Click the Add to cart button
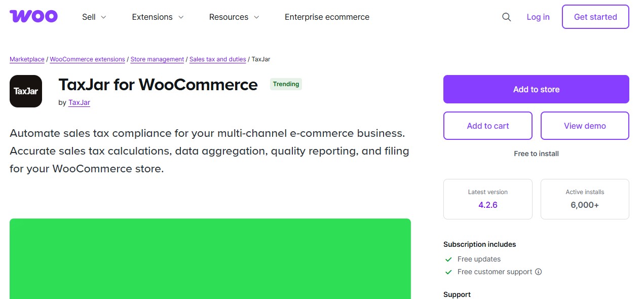The height and width of the screenshot is (299, 644). click(487, 126)
